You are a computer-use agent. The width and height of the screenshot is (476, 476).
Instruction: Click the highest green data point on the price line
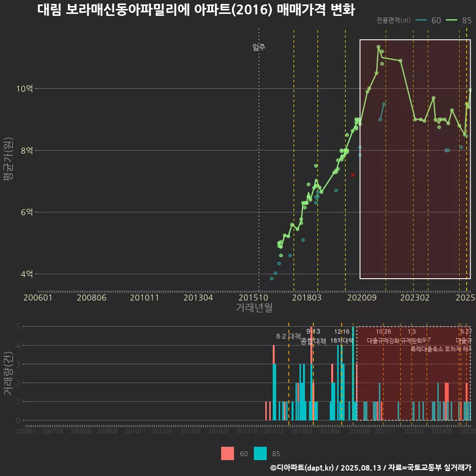[x=378, y=47]
